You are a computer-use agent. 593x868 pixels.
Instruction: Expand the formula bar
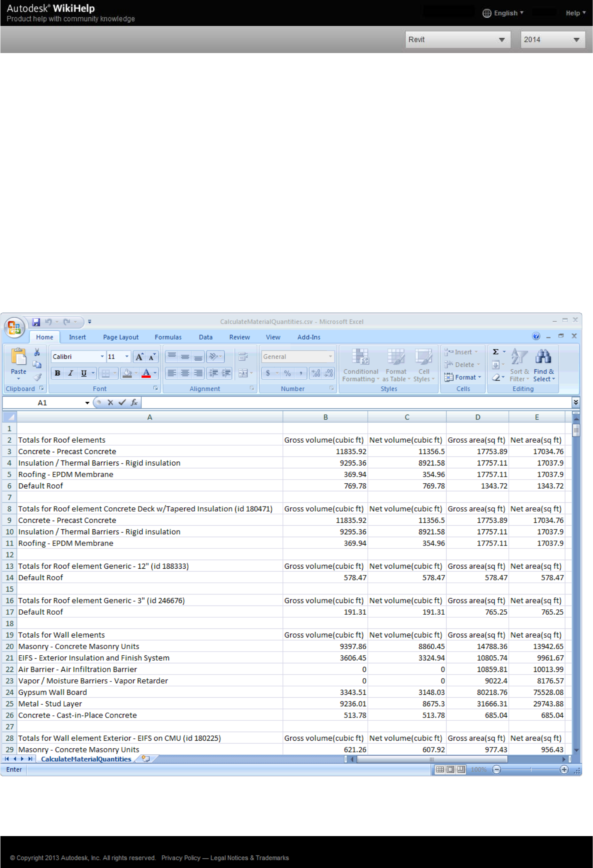pos(576,402)
